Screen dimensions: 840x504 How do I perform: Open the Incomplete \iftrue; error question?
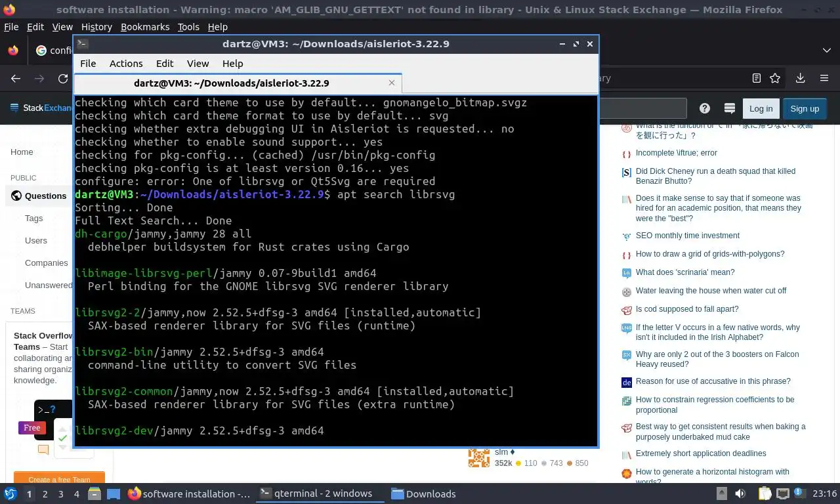tap(676, 153)
